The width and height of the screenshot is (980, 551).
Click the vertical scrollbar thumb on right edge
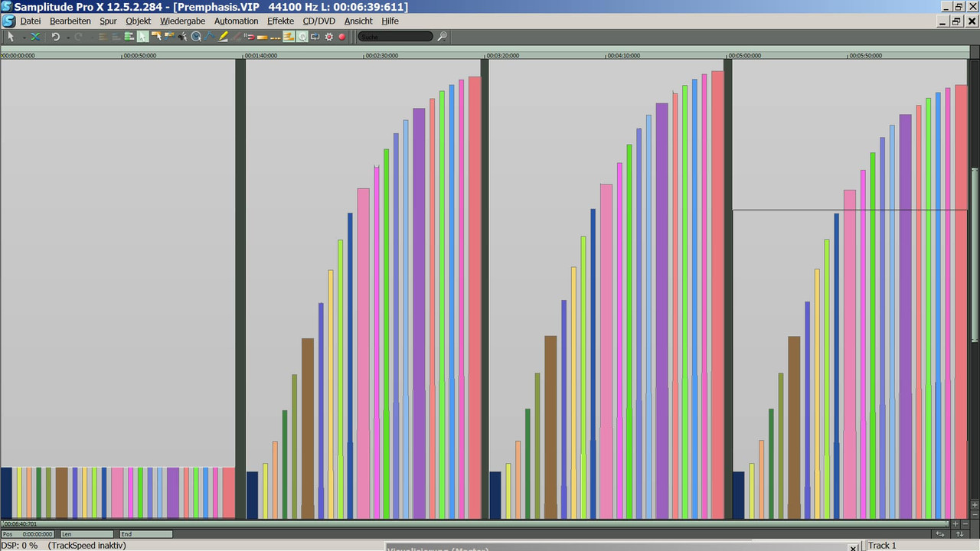[975, 255]
